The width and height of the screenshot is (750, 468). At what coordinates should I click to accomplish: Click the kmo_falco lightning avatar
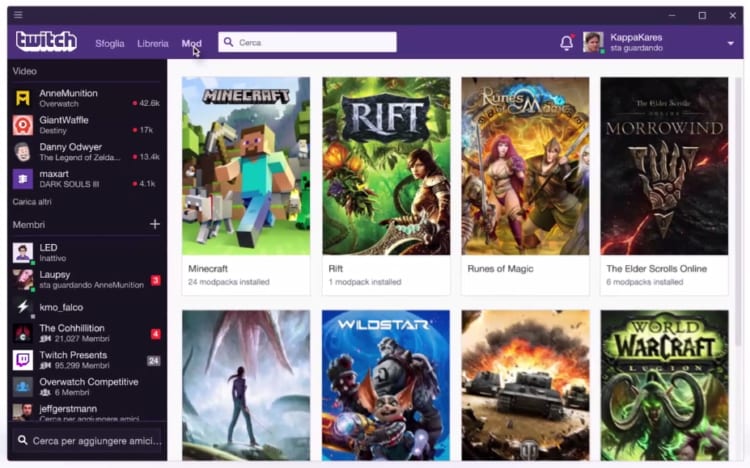pos(22,307)
